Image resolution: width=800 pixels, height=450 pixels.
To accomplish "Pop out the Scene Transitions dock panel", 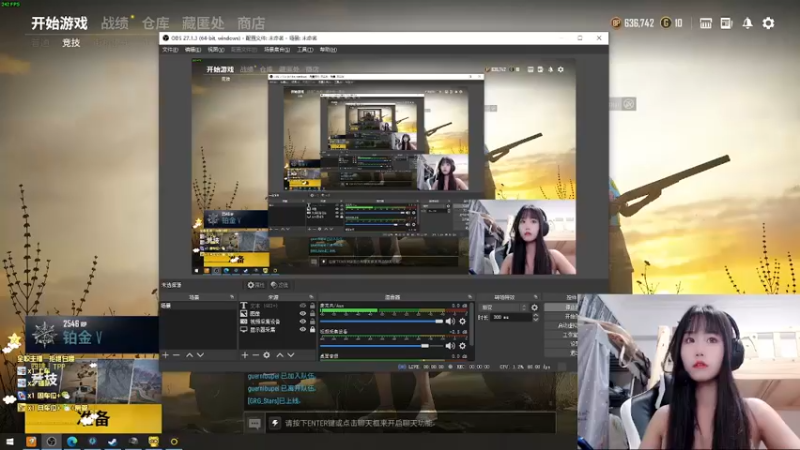I will (x=535, y=297).
